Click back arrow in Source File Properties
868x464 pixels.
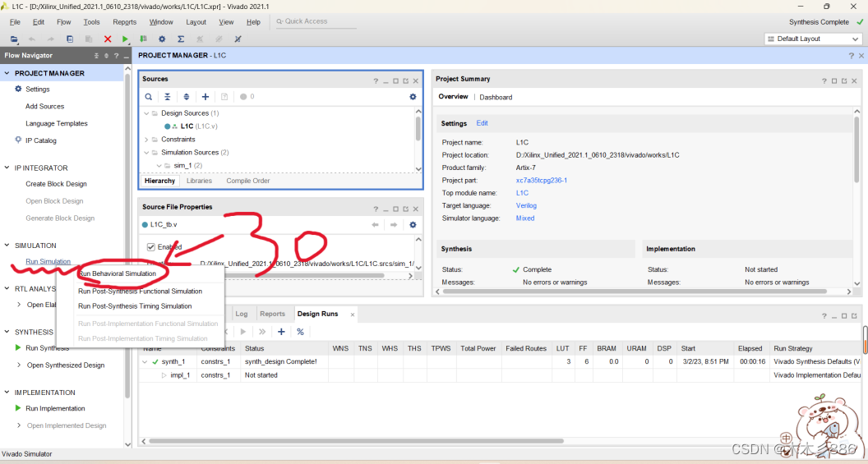[x=376, y=224]
